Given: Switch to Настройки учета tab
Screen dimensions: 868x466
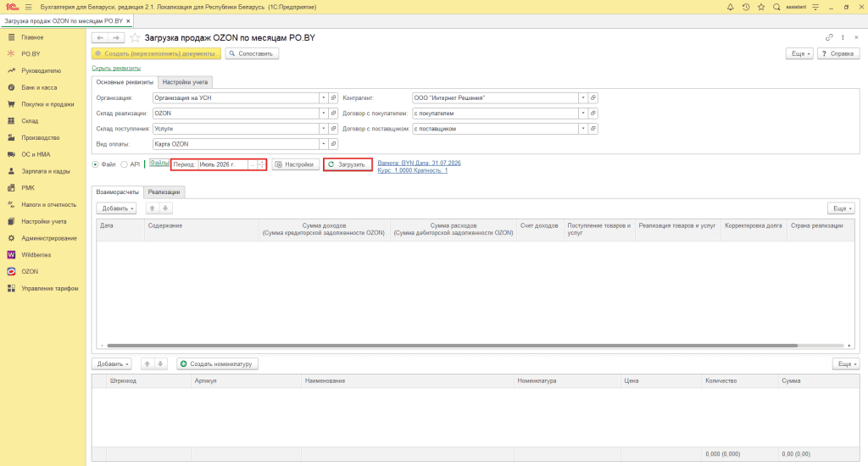Looking at the screenshot, I should click(x=185, y=82).
